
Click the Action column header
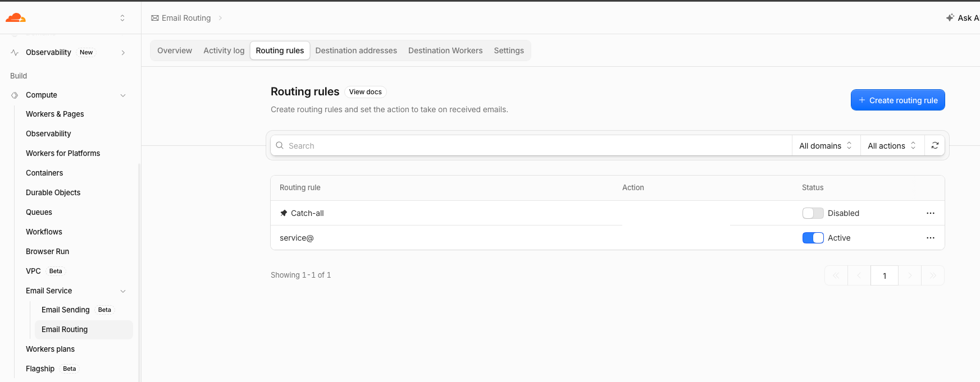click(633, 187)
